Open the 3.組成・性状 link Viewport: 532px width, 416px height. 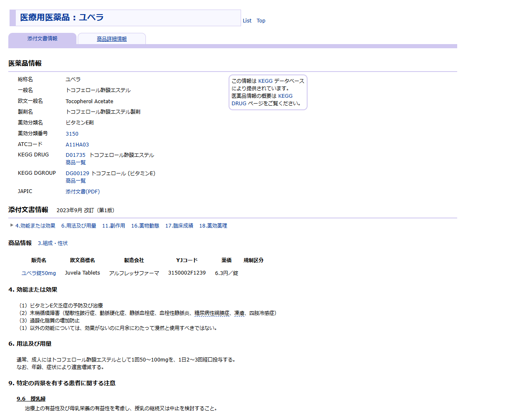tap(53, 243)
